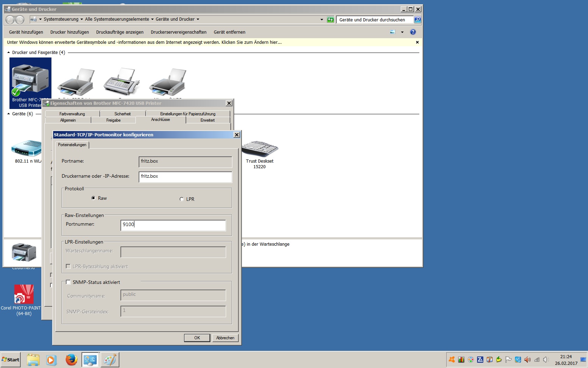Click the bar chart tray icon
The height and width of the screenshot is (368, 588).
pyautogui.click(x=461, y=360)
